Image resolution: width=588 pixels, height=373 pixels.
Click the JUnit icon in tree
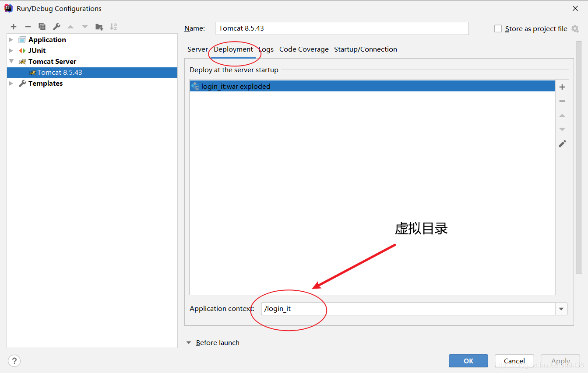pyautogui.click(x=22, y=51)
